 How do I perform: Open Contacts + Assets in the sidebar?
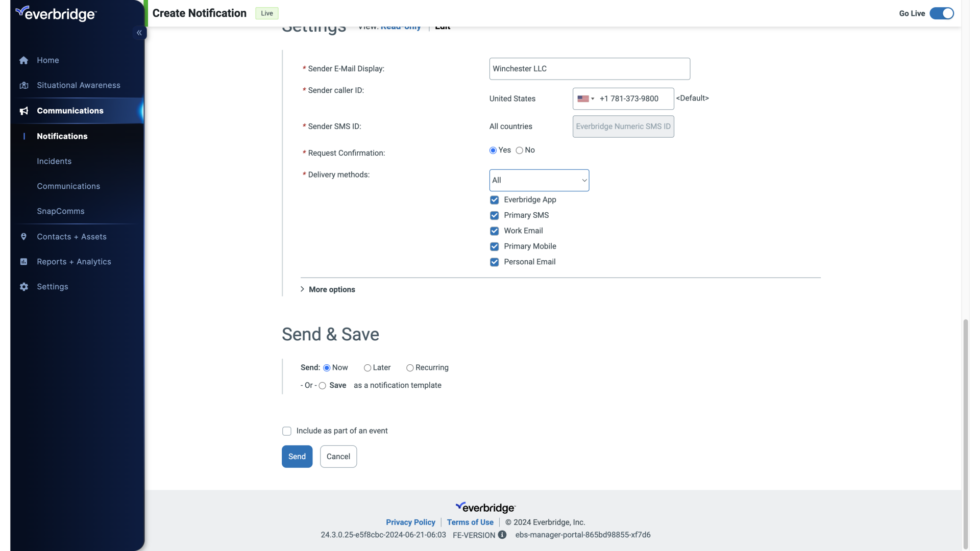(23, 236)
